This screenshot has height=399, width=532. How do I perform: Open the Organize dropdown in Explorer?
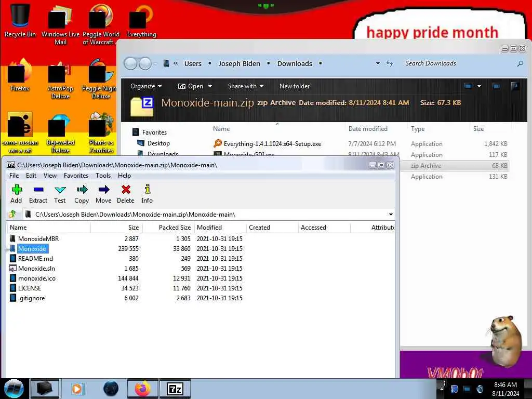(146, 86)
